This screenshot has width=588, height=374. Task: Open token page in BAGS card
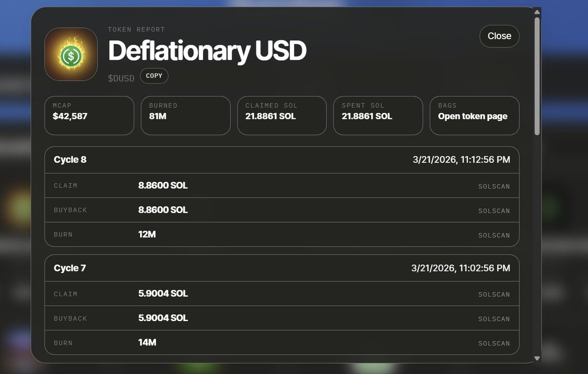pyautogui.click(x=473, y=116)
